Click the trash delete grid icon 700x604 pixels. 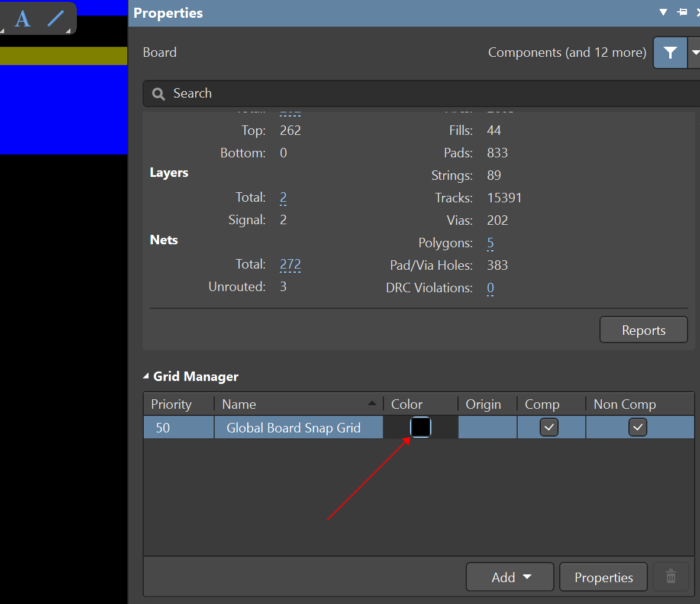[x=670, y=577]
